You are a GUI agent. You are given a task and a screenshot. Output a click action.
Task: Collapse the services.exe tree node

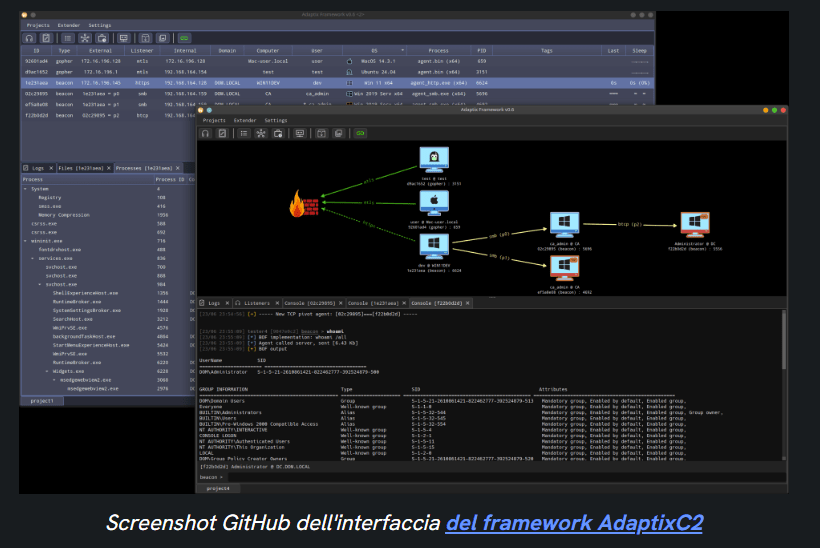pos(32,258)
